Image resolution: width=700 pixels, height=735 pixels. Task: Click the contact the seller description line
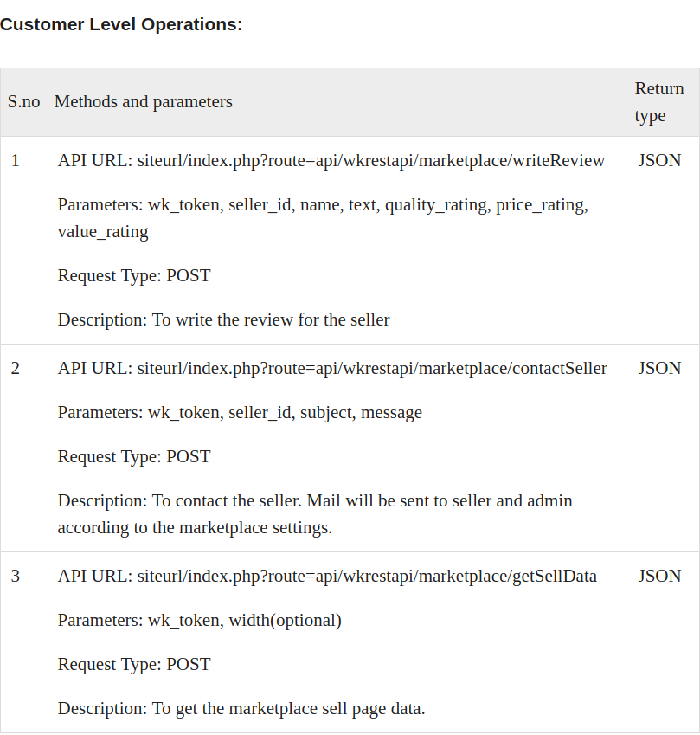[315, 500]
